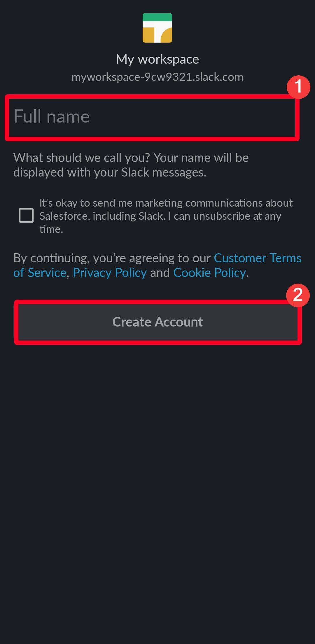Select the green top bar of the workspace icon
This screenshot has height=644, width=315.
coord(157,17)
